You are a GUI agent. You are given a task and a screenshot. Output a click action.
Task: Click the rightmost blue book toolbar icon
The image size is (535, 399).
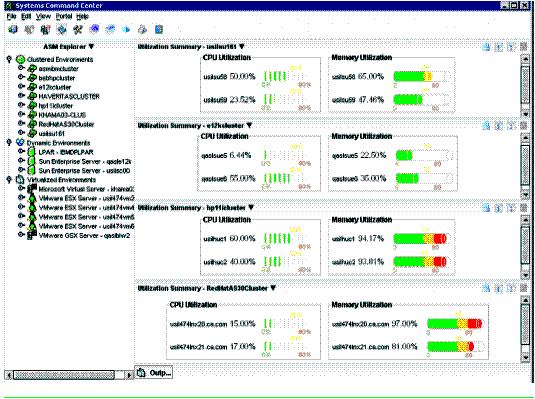[159, 30]
